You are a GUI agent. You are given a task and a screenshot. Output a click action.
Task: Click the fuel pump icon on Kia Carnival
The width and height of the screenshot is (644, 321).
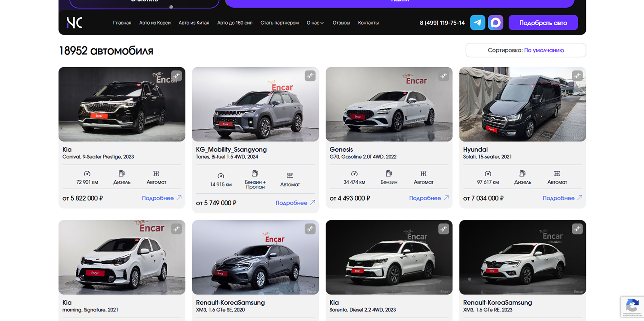coord(122,174)
